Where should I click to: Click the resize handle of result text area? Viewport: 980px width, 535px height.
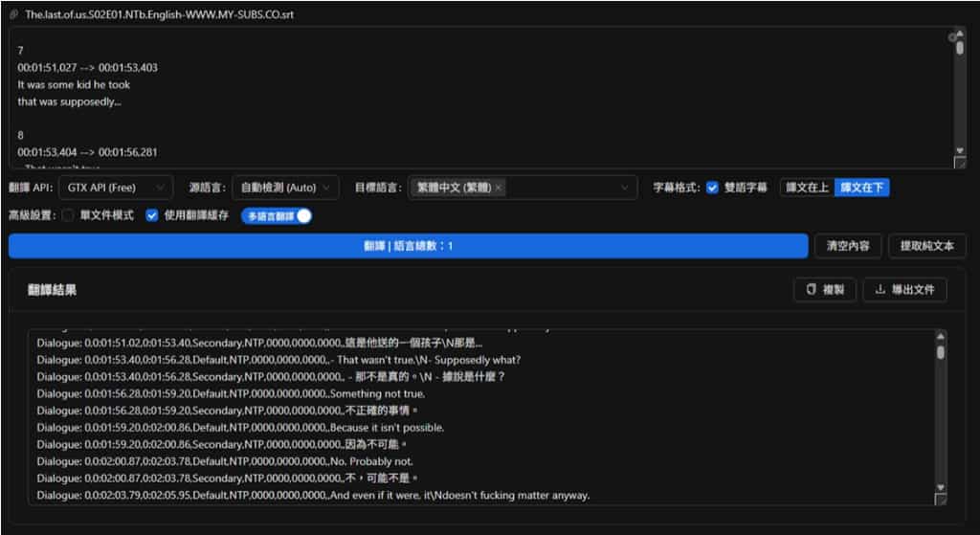(940, 499)
